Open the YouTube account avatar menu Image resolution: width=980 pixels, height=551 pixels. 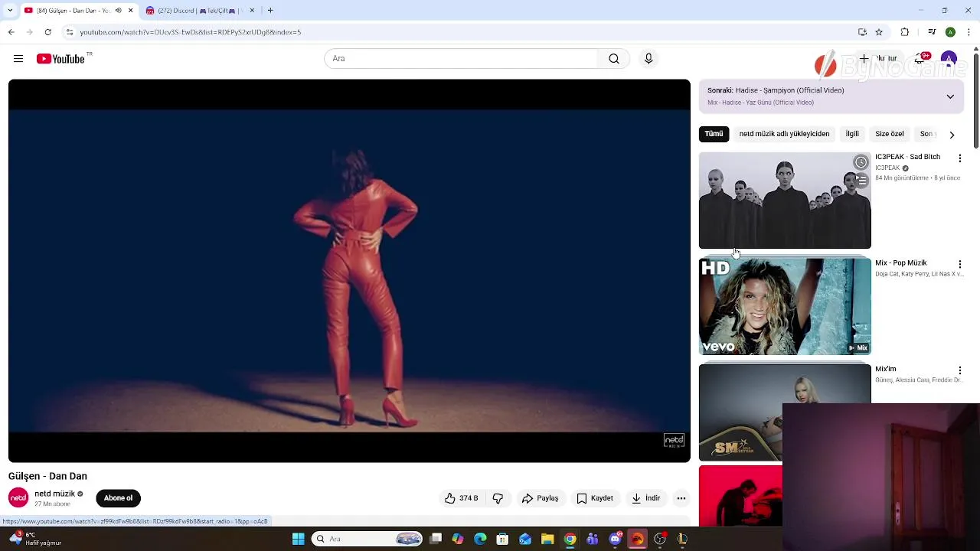(x=949, y=59)
